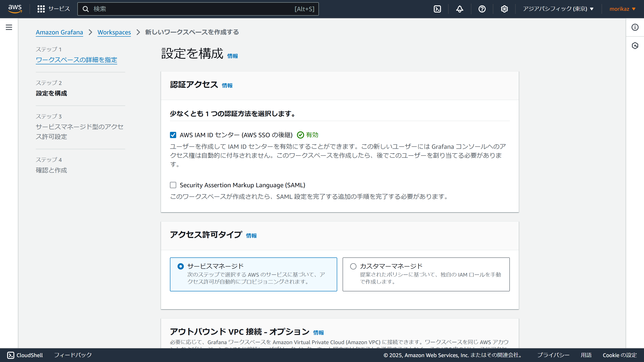
Task: Open プライバシー footer link
Action: 553,355
